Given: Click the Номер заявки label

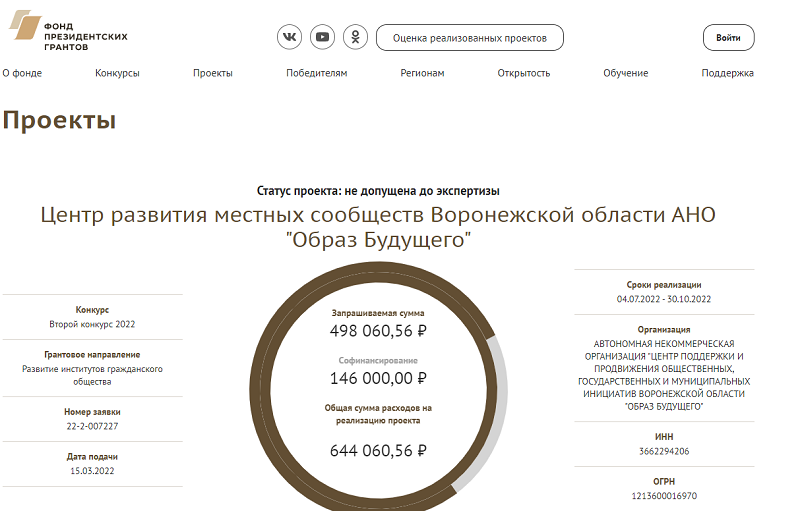Looking at the screenshot, I should pos(92,412).
